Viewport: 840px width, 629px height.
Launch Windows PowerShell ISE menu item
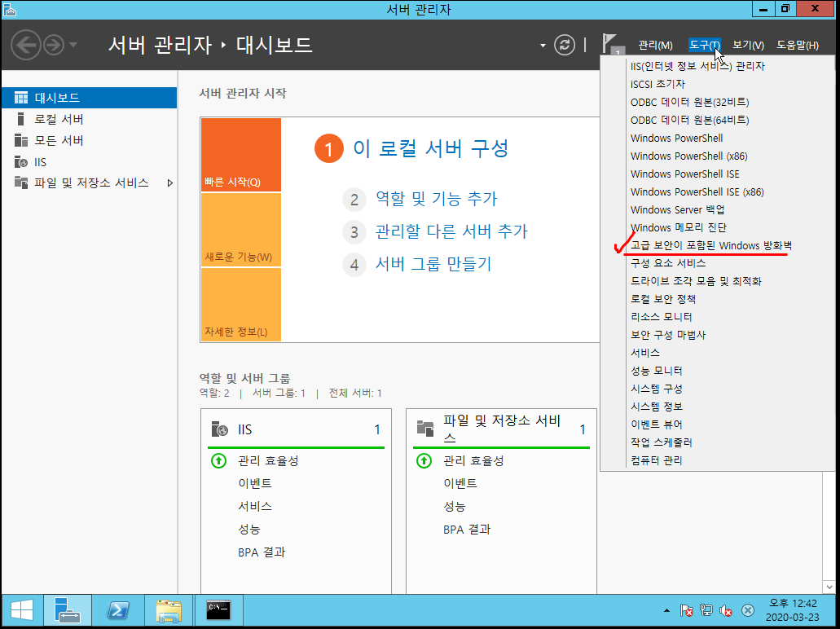click(684, 174)
